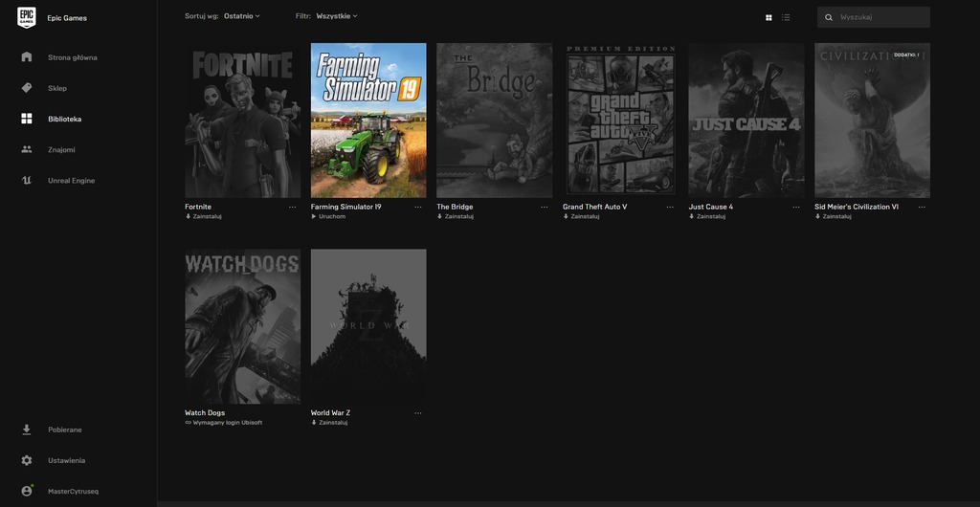Click the MasterCytruseq profile avatar icon
This screenshot has width=980, height=507.
(26, 492)
